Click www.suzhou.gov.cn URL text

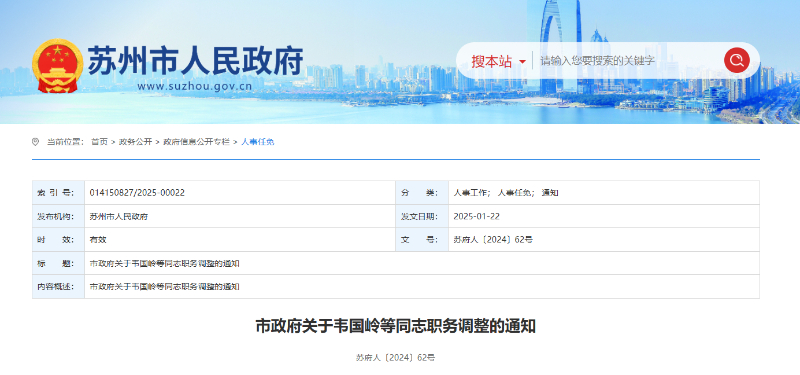[x=194, y=86]
